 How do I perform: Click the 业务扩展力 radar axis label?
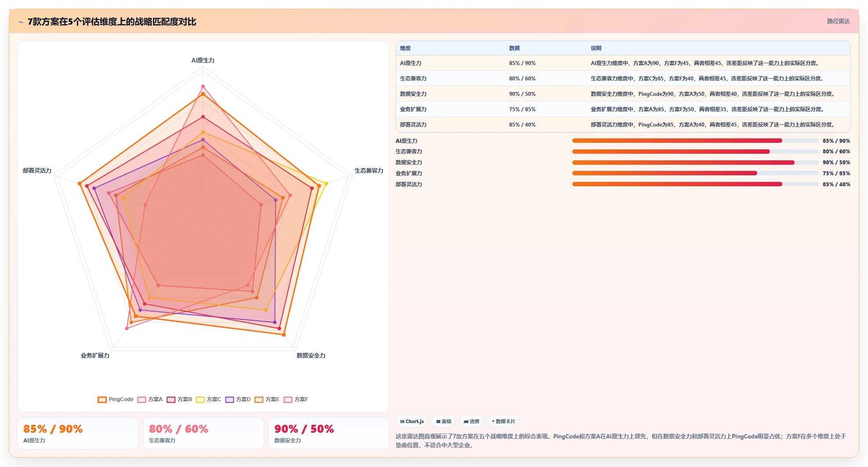click(95, 356)
